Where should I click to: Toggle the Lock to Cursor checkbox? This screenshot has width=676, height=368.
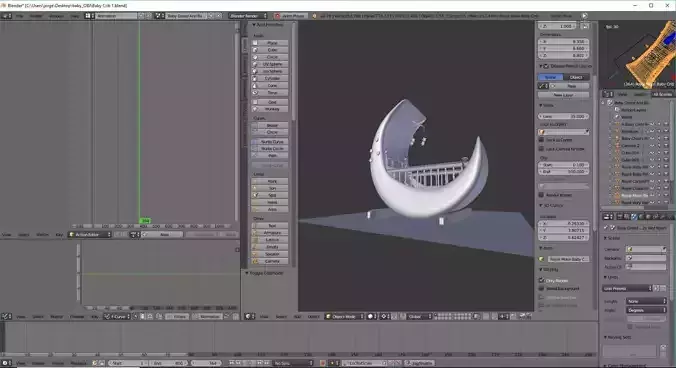point(541,140)
